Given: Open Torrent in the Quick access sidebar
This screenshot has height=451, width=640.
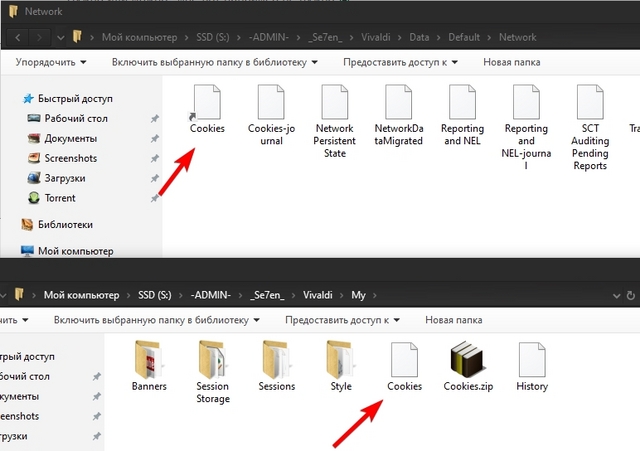Looking at the screenshot, I should [59, 198].
